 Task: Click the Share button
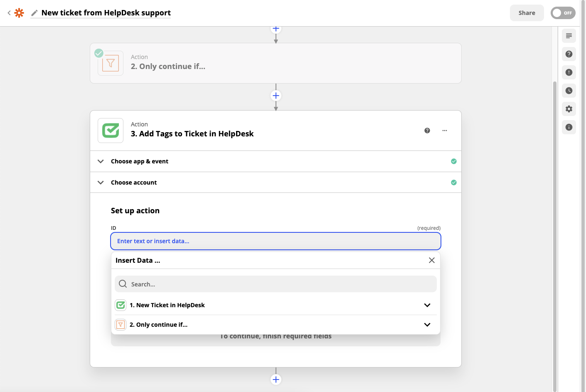[x=527, y=13]
